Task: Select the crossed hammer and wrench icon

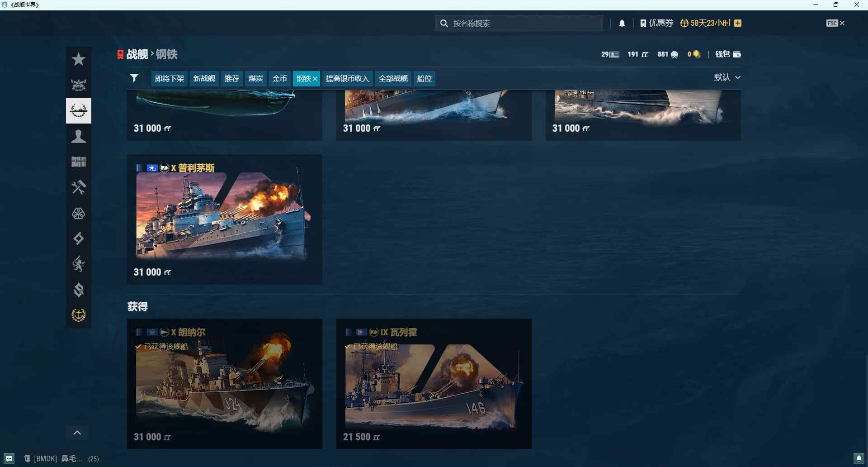Action: 79,187
